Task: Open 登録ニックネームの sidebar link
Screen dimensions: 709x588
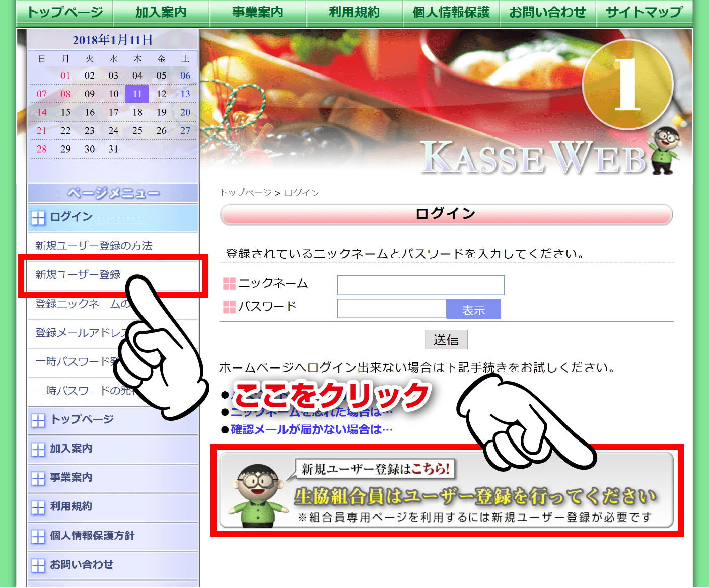Action: (x=83, y=304)
